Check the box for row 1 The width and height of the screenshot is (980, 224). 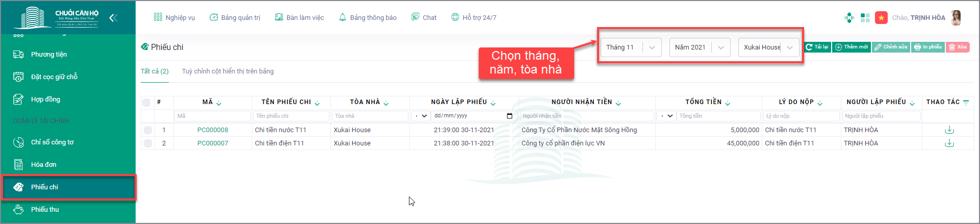click(148, 130)
